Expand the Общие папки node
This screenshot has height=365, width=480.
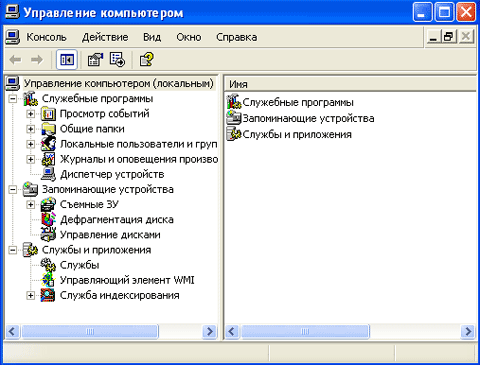pos(30,129)
